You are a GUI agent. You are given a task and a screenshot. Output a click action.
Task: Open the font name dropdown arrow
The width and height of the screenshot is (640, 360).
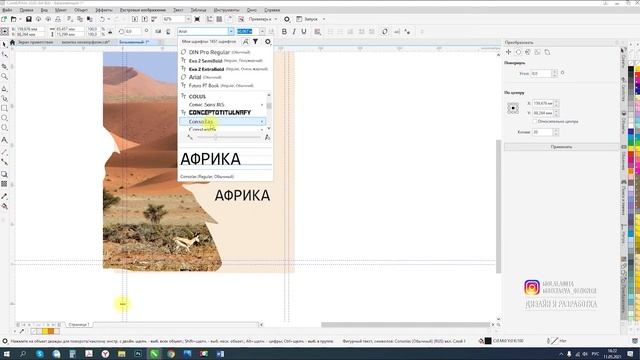(231, 31)
